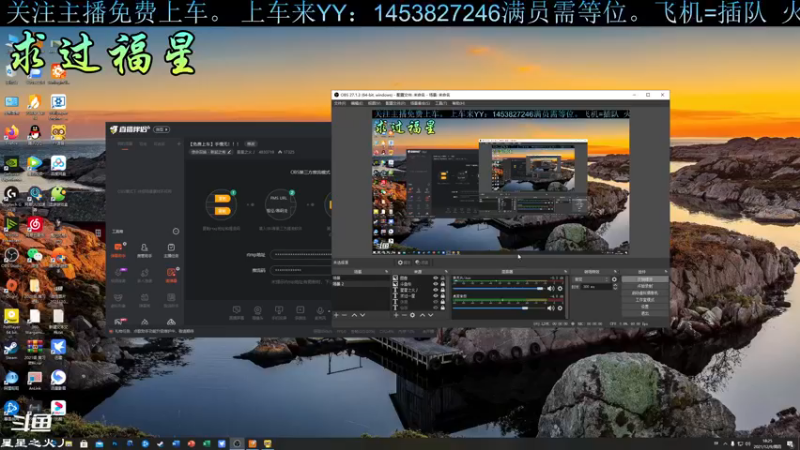Open OBS Studio desktop shortcut
The width and height of the screenshot is (800, 450).
click(x=11, y=256)
